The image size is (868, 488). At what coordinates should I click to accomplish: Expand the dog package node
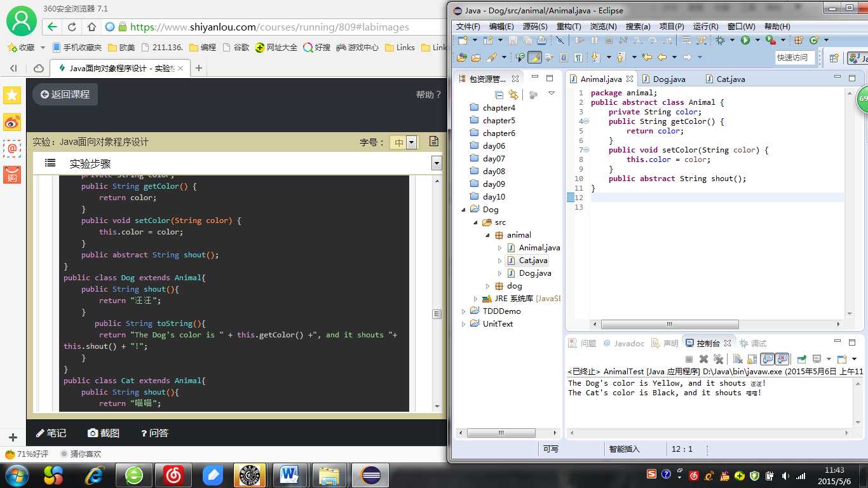pos(488,286)
